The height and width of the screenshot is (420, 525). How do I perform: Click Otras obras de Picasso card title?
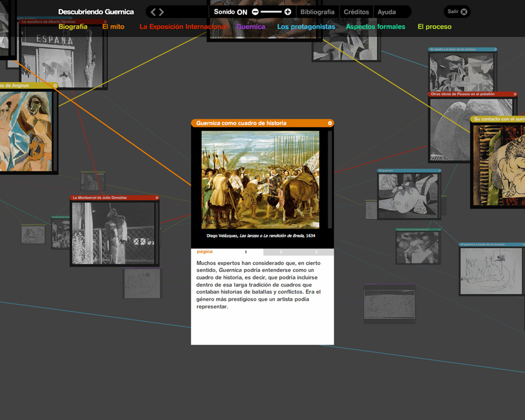(x=463, y=94)
